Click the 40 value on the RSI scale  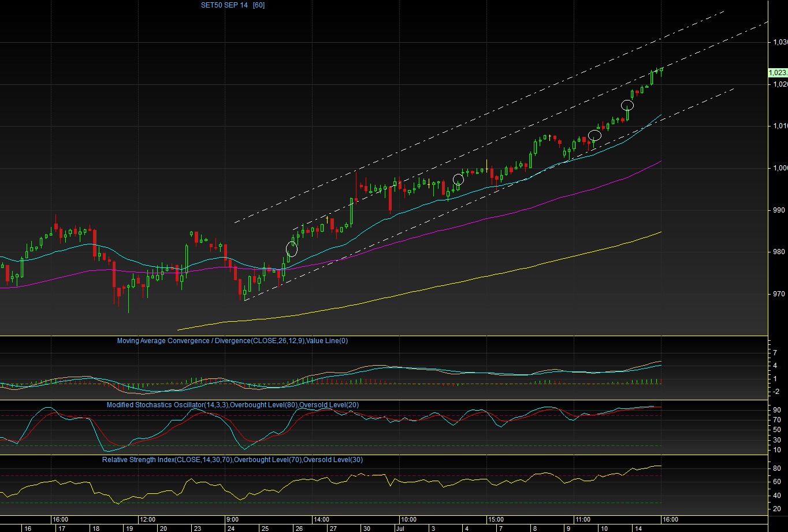(x=777, y=496)
